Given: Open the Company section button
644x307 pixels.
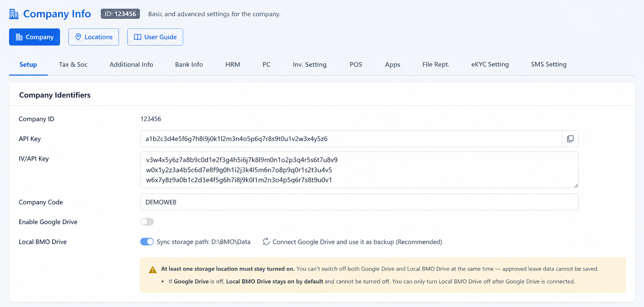Looking at the screenshot, I should point(34,37).
